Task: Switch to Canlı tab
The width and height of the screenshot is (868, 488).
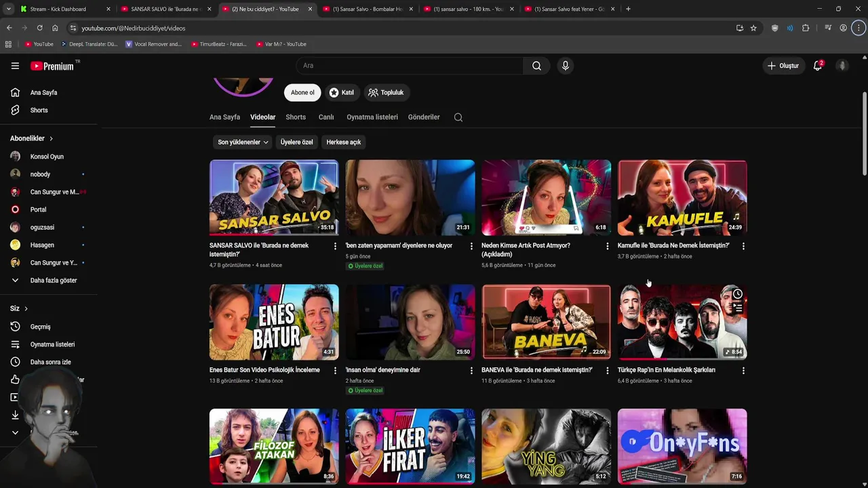Action: pyautogui.click(x=326, y=117)
